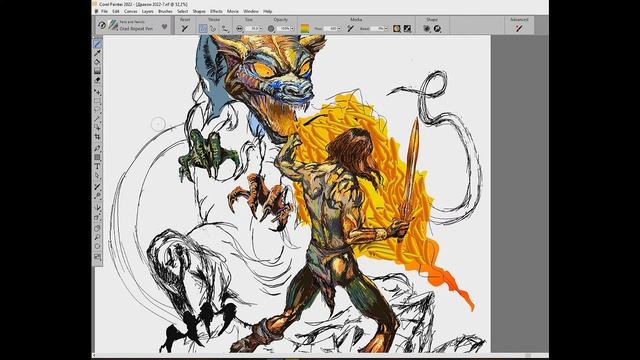This screenshot has width=640, height=360.
Task: Select the Text tool
Action: coord(97,166)
